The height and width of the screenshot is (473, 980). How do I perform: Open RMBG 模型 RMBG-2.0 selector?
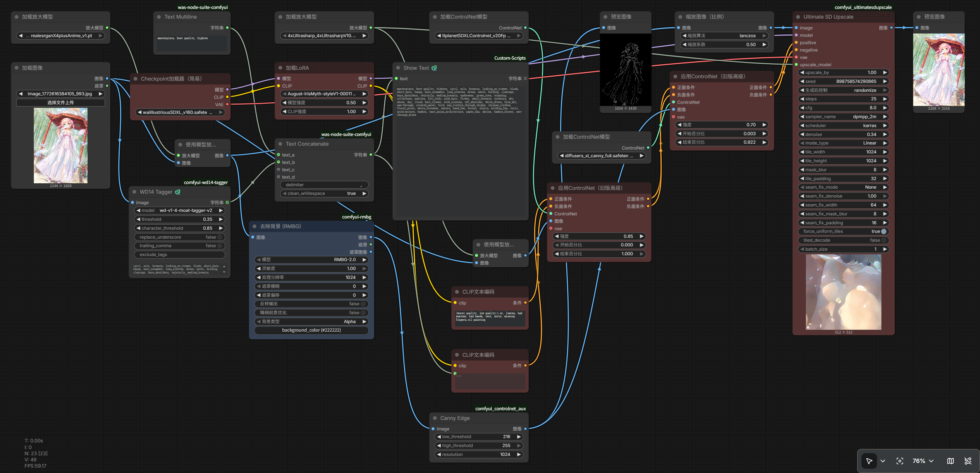coord(311,260)
